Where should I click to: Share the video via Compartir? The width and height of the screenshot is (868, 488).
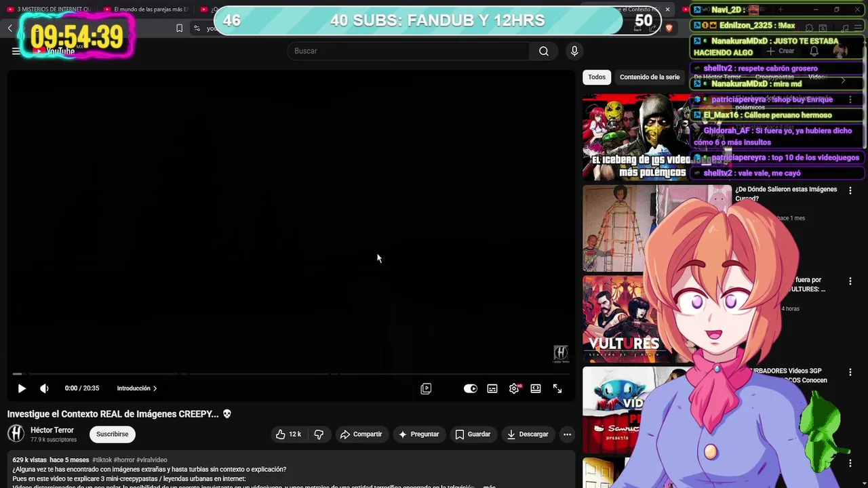pos(361,434)
